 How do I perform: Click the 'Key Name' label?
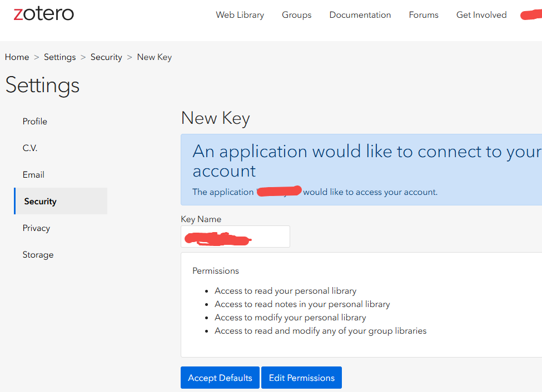pos(201,219)
